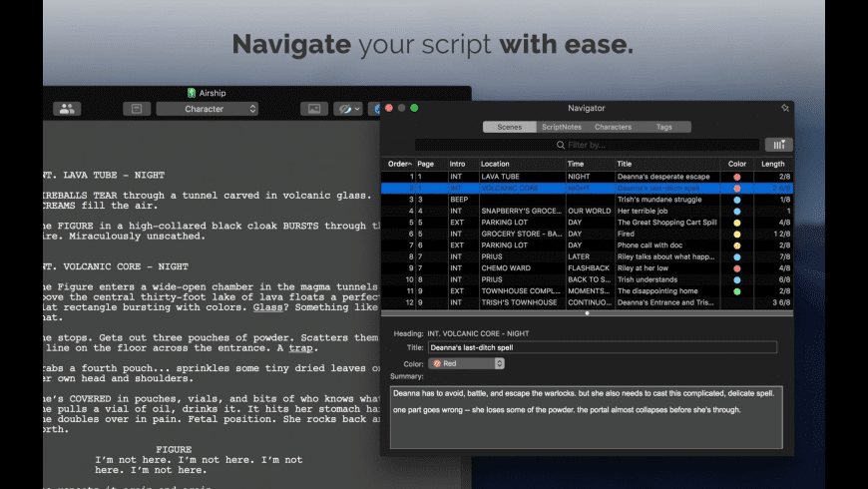Click the Airship document icon in title bar
This screenshot has width=868, height=489.
[x=192, y=93]
